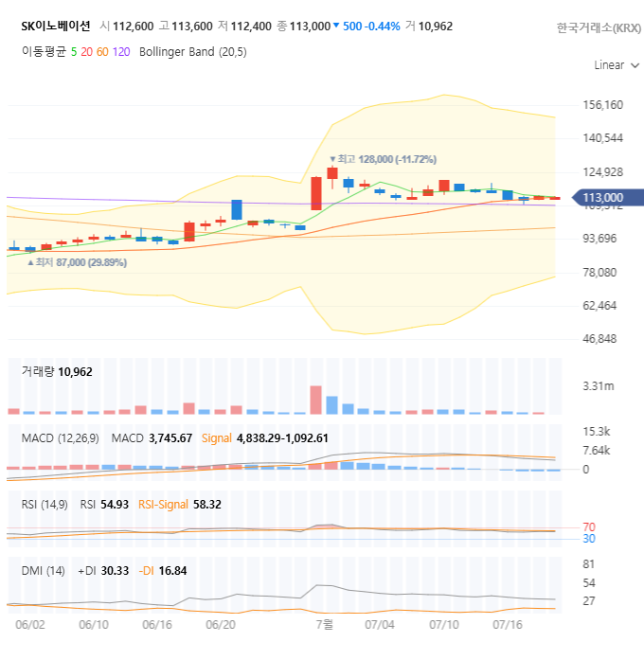Click the 124,928 price axis label

click(x=602, y=172)
